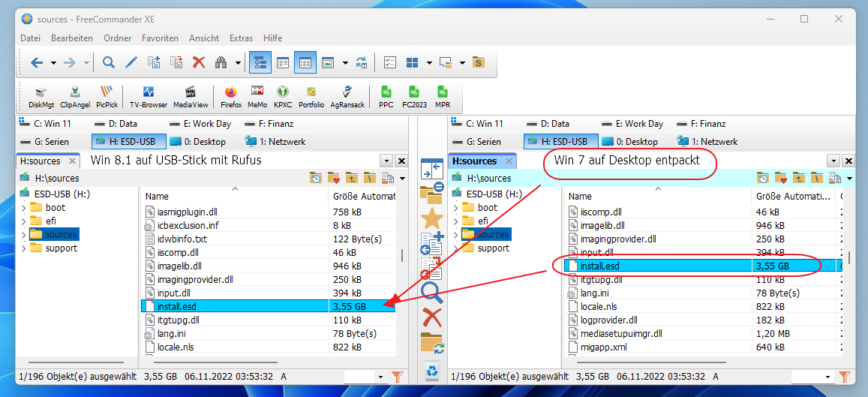868x397 pixels.
Task: Click the binoculars icon in toolbar
Action: [221, 62]
